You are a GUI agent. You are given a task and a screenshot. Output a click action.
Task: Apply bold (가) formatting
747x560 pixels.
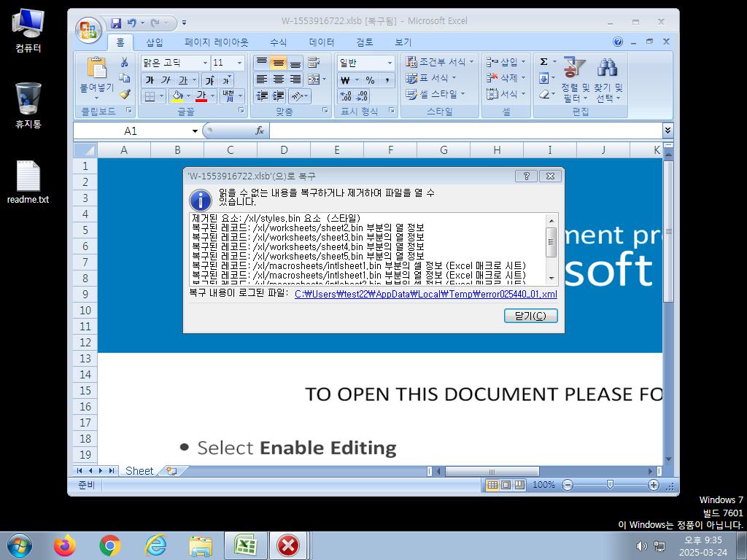coord(150,80)
